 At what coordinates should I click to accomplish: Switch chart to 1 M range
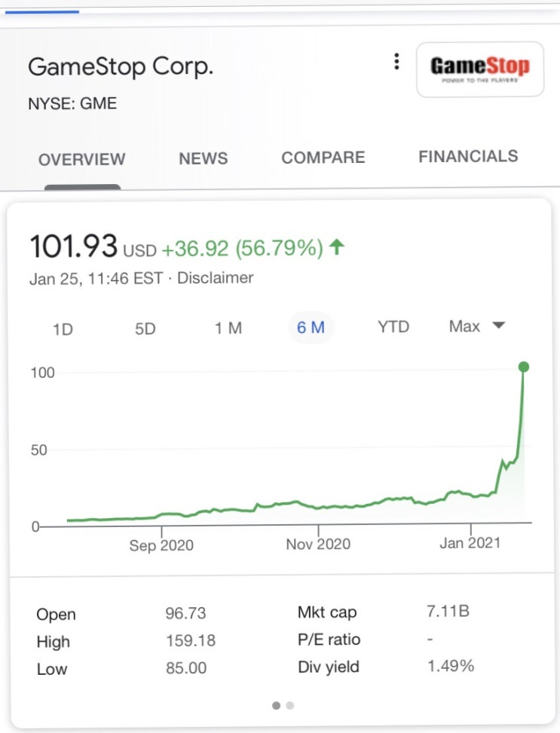click(228, 327)
